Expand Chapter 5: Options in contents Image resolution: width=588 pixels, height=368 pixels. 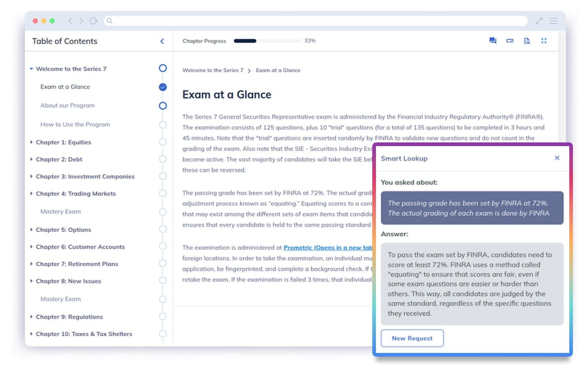[63, 230]
